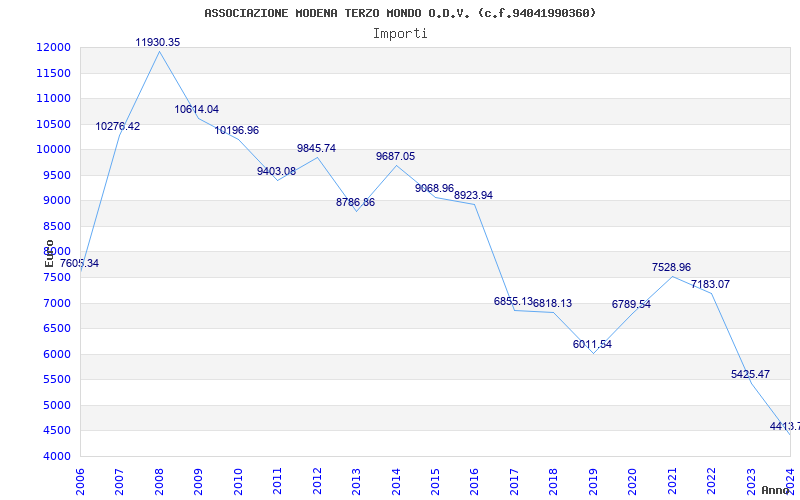Image resolution: width=800 pixels, height=500 pixels.
Task: Click the Anno x-axis title
Action: [776, 490]
